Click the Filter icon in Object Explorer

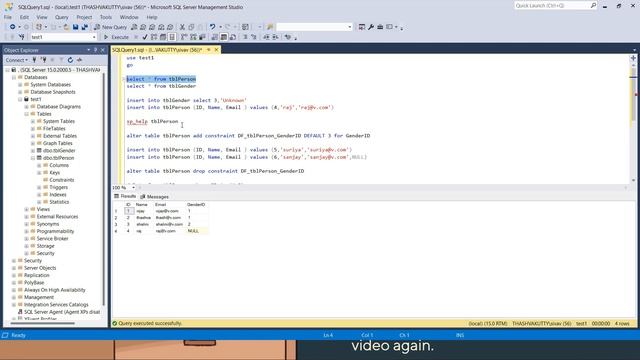61,60
